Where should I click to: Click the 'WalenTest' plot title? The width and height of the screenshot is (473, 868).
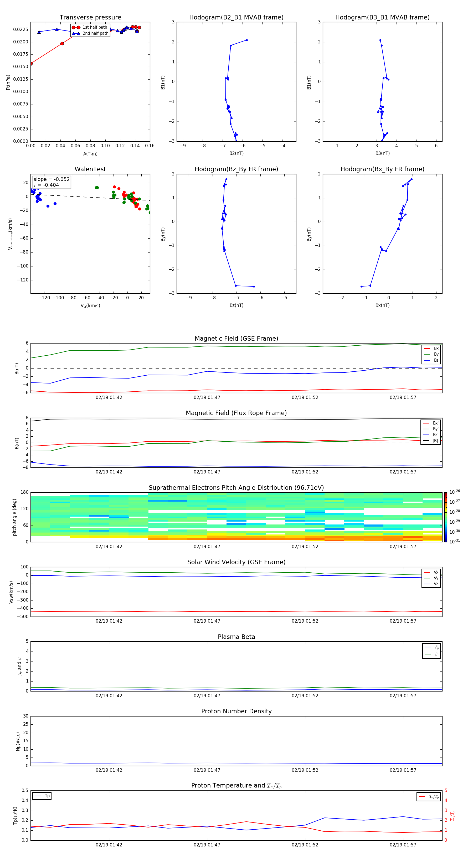[x=90, y=169]
